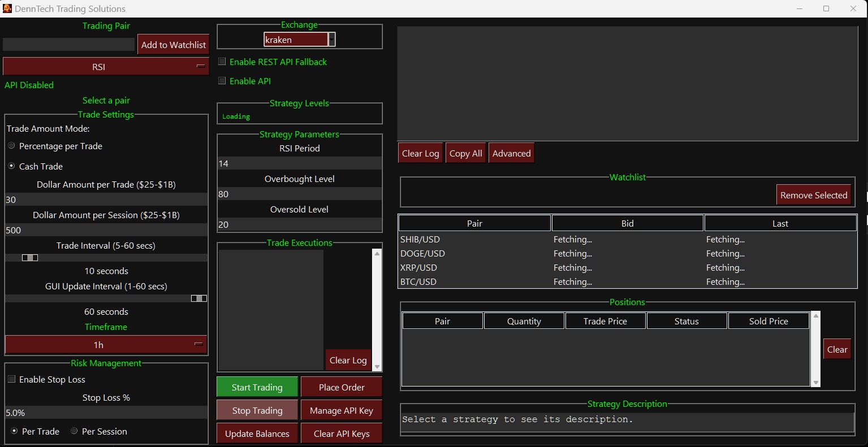This screenshot has height=447, width=868.
Task: Click Update Balances
Action: pyautogui.click(x=257, y=433)
